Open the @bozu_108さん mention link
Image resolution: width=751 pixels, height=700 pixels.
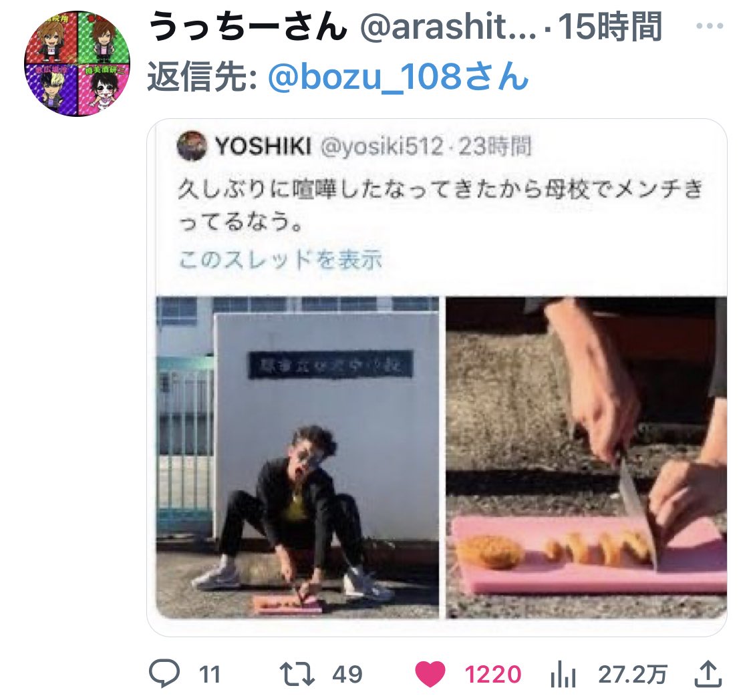(x=398, y=77)
